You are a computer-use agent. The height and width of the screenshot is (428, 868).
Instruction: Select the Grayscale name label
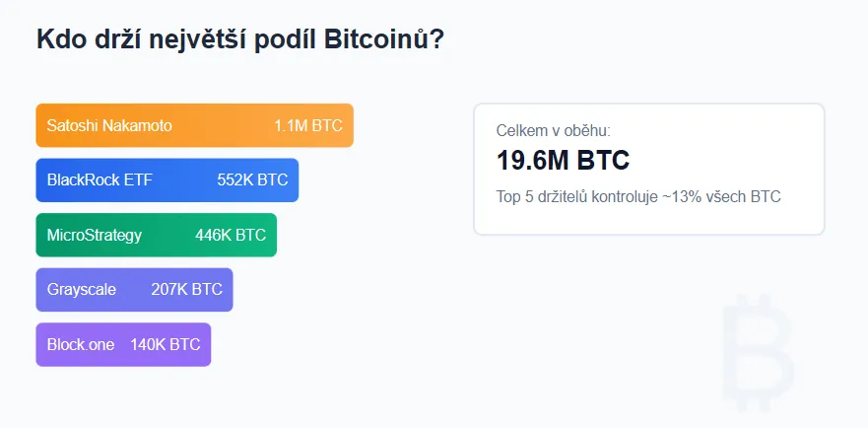[x=82, y=290]
